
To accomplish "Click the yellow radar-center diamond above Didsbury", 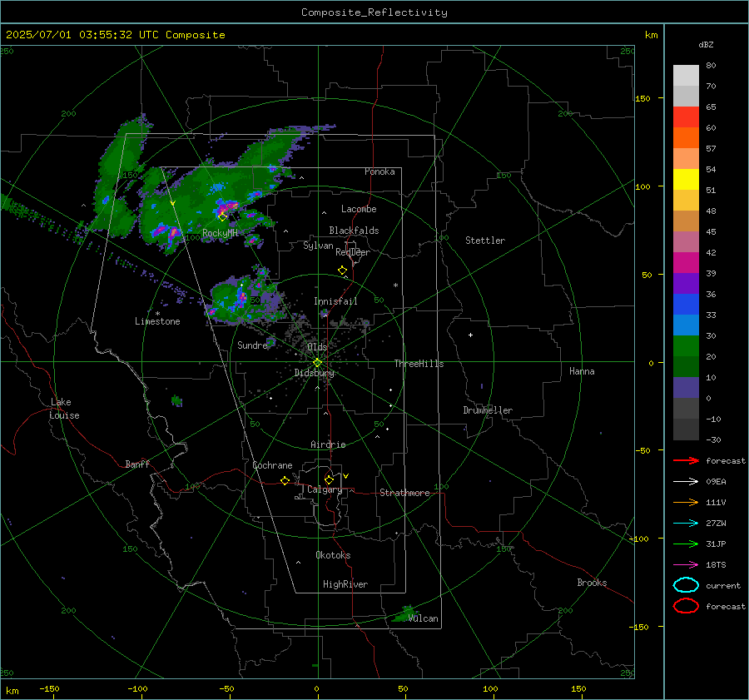I will tap(318, 363).
